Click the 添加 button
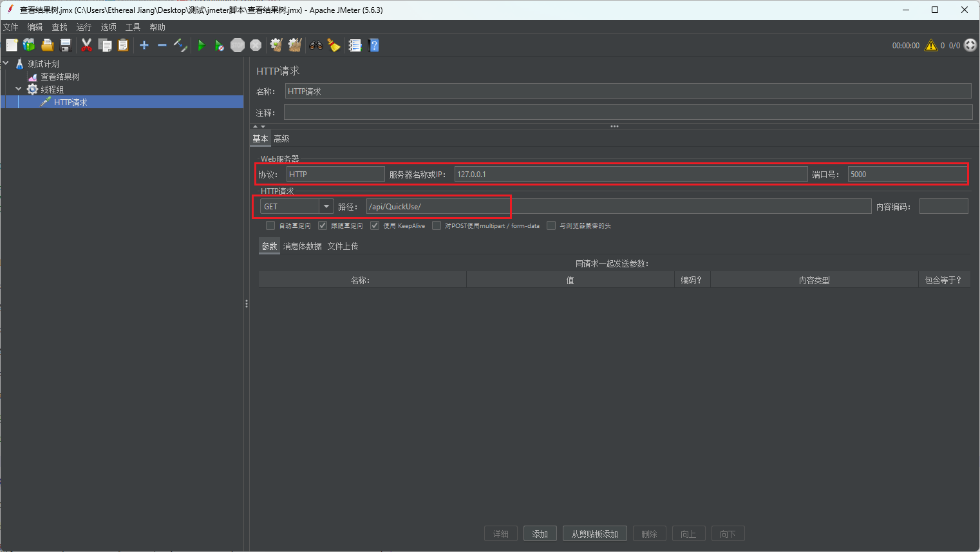980x552 pixels. click(x=540, y=534)
